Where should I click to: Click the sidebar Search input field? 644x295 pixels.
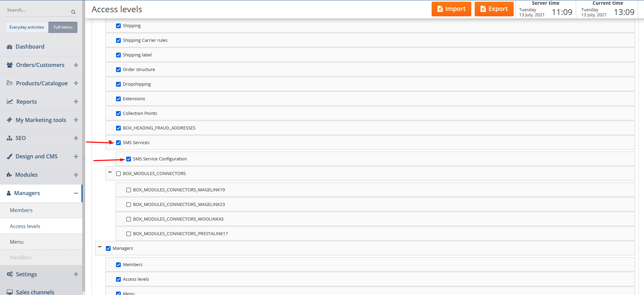tap(37, 10)
